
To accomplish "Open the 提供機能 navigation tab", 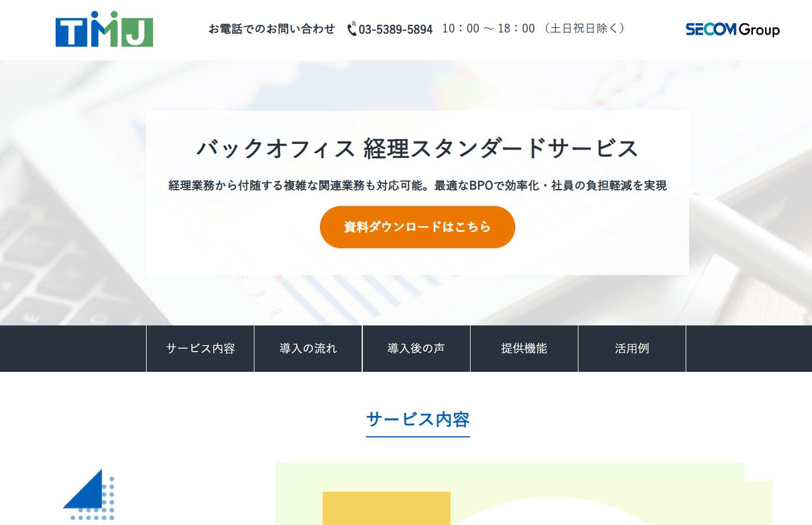I will pyautogui.click(x=525, y=349).
